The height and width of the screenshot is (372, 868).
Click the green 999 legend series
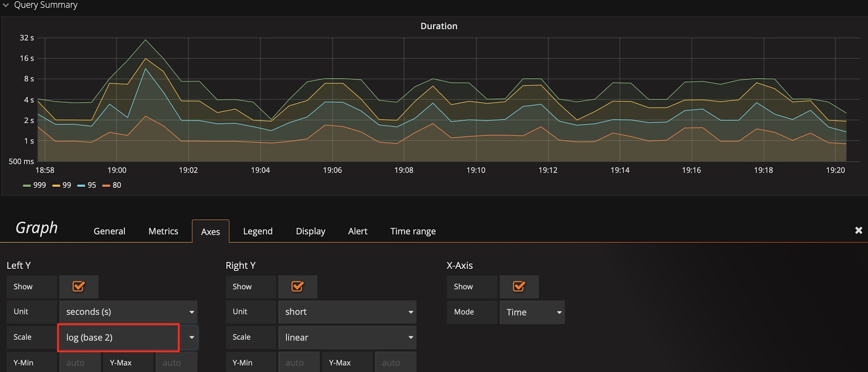pyautogui.click(x=39, y=185)
